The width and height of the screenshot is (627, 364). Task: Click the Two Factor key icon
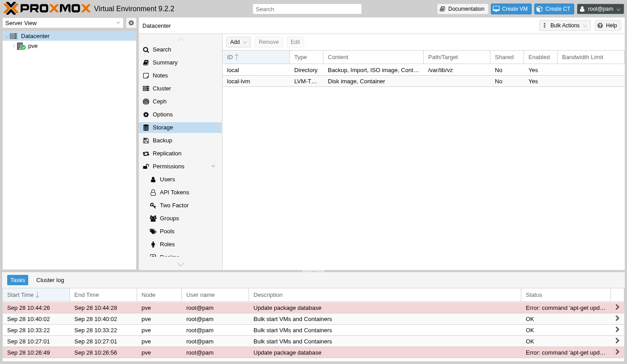[x=153, y=206]
